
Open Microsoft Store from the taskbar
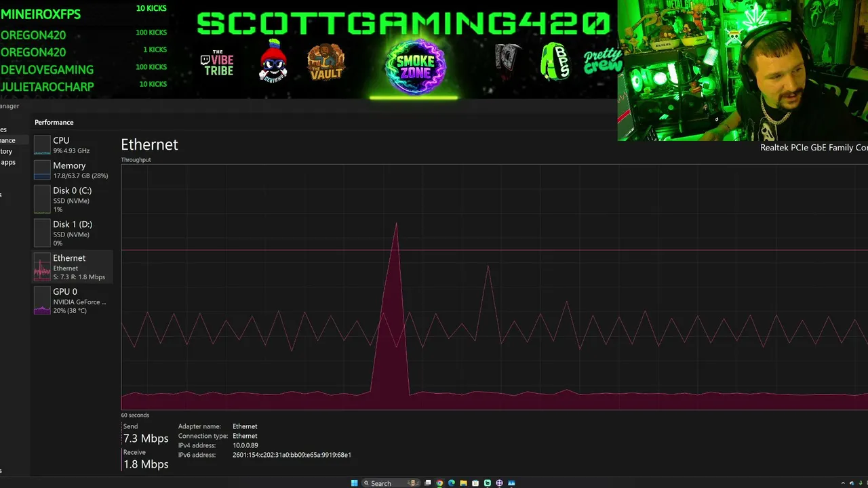475,483
